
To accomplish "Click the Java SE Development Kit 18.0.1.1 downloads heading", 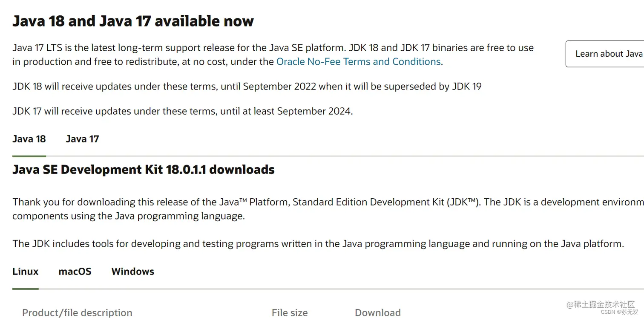I will click(144, 170).
